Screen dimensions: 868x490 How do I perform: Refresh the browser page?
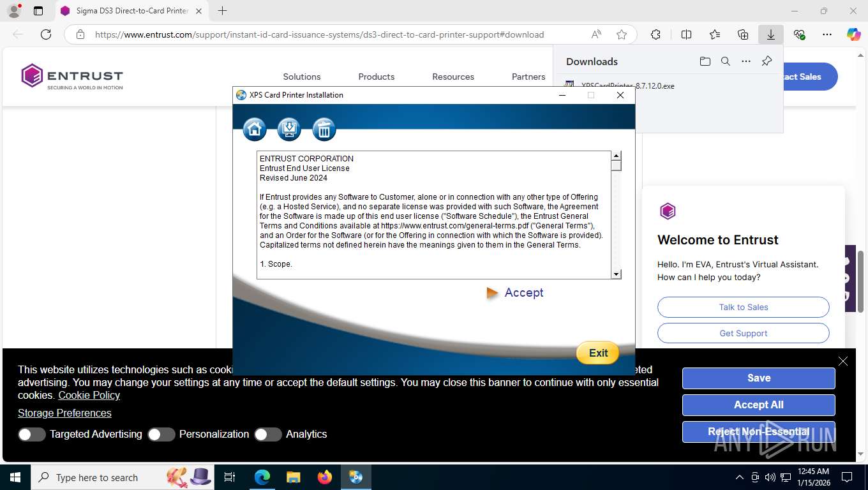46,34
